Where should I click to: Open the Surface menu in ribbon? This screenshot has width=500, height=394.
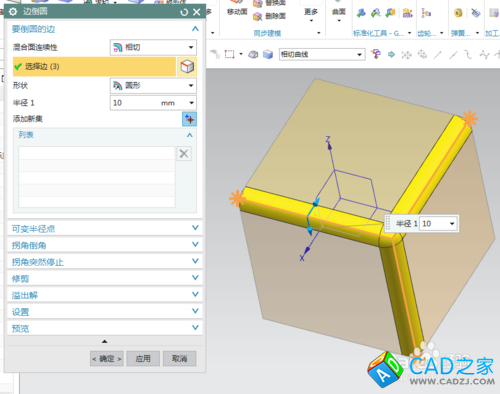coord(339,14)
